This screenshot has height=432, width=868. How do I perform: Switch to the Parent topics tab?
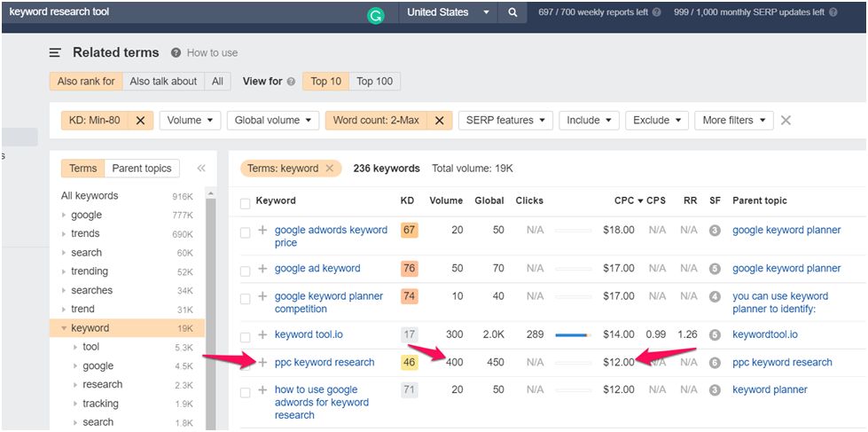click(x=143, y=169)
